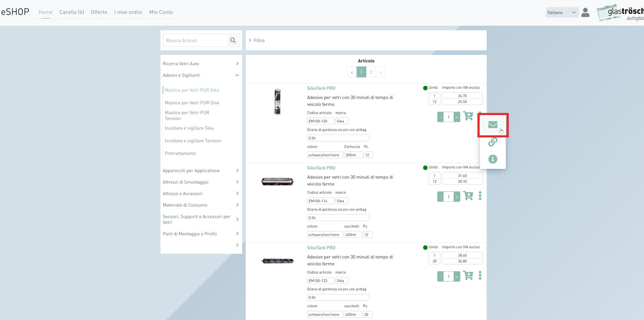Click quantity field for EM100-123 item

[x=449, y=276]
